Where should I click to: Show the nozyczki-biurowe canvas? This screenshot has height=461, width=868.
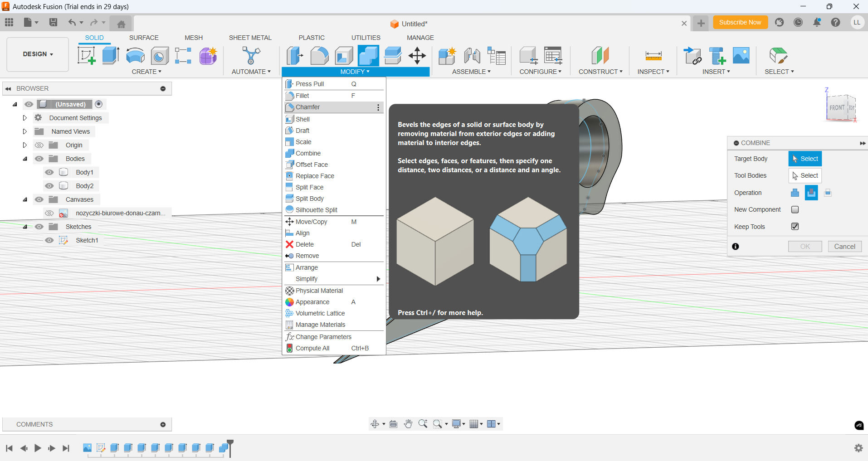(49, 213)
